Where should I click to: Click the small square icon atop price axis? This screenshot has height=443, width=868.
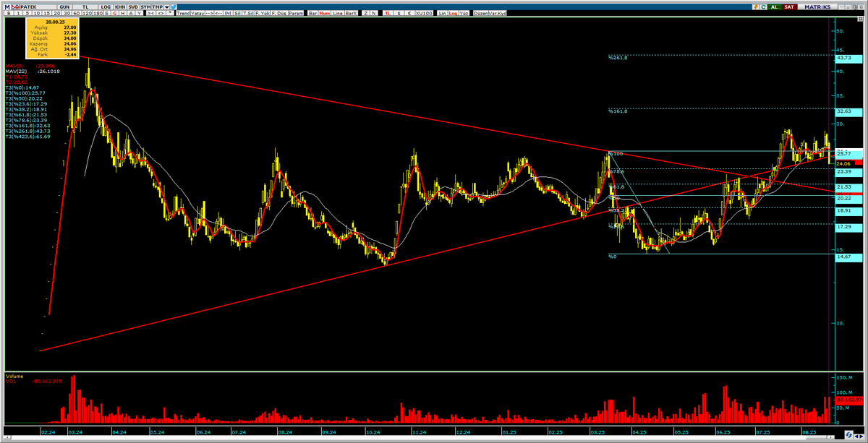pyautogui.click(x=861, y=20)
